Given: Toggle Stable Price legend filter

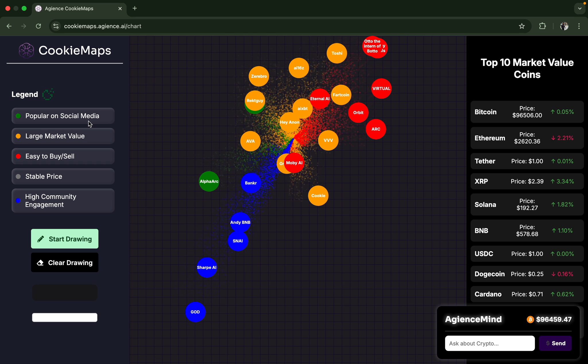Looking at the screenshot, I should 63,176.
